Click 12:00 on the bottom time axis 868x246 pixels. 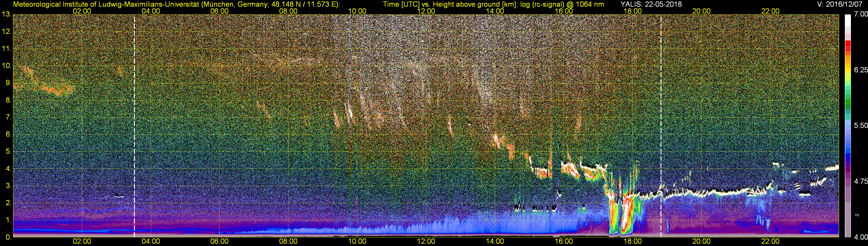[426, 241]
